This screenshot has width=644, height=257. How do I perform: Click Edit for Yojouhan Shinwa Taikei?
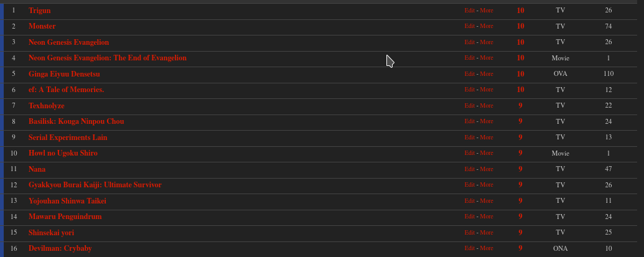469,201
